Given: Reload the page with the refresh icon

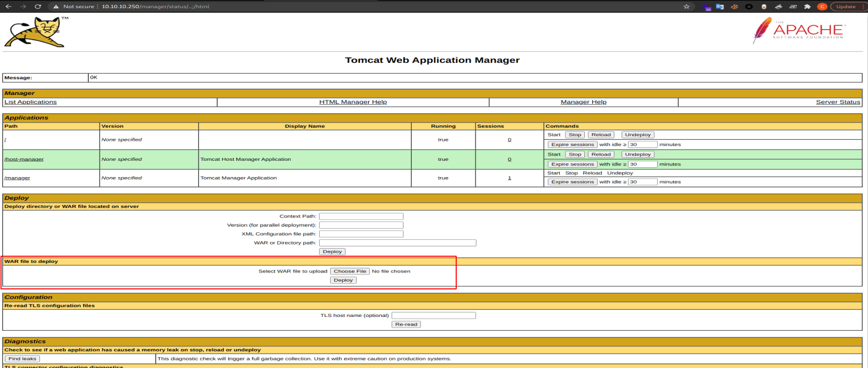Looking at the screenshot, I should tap(38, 7).
